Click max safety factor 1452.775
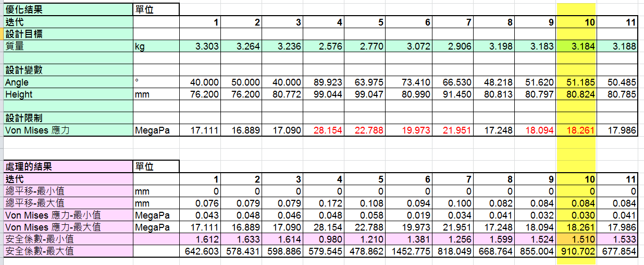 [x=409, y=251]
